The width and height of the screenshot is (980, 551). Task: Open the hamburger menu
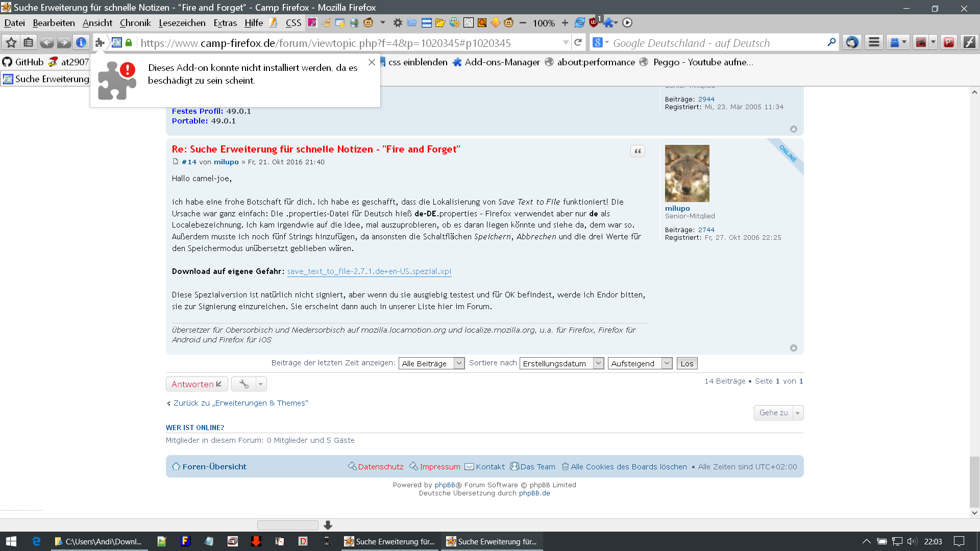[874, 43]
